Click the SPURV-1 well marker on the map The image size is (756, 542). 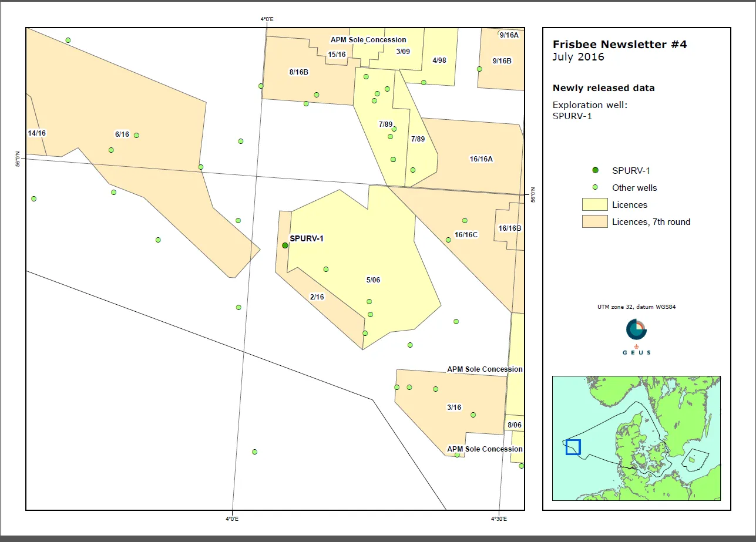point(285,245)
